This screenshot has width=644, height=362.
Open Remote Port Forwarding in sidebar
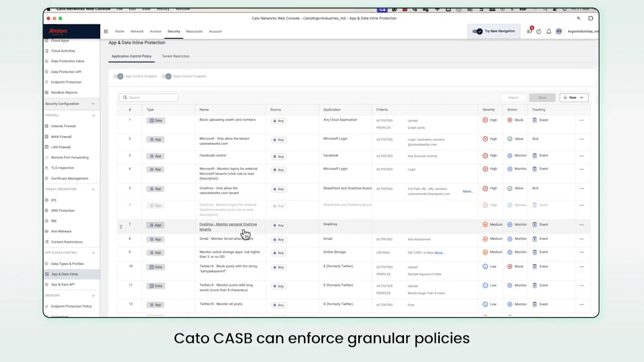coord(69,157)
